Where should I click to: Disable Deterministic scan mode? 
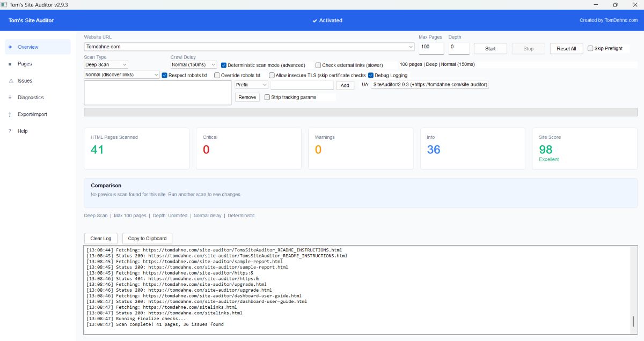[224, 65]
